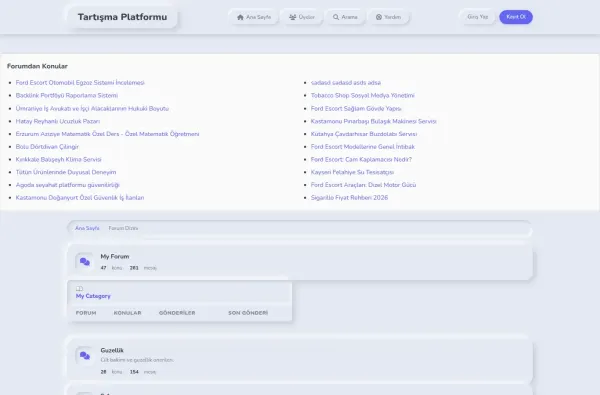Open Kastamonu Doğanyurt Özel Güvenlik İş İlanları topic
Screen dimensions: 600x395
[80, 198]
